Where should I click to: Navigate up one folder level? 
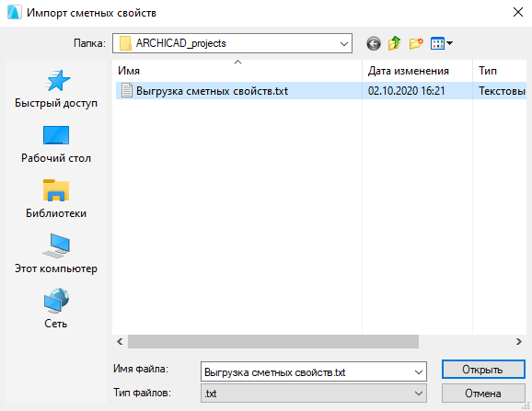click(394, 43)
